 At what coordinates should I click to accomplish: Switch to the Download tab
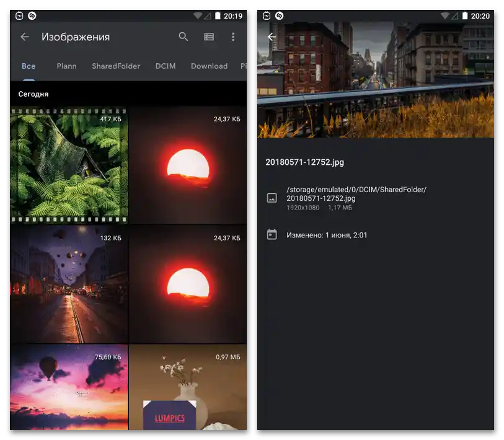click(x=210, y=66)
